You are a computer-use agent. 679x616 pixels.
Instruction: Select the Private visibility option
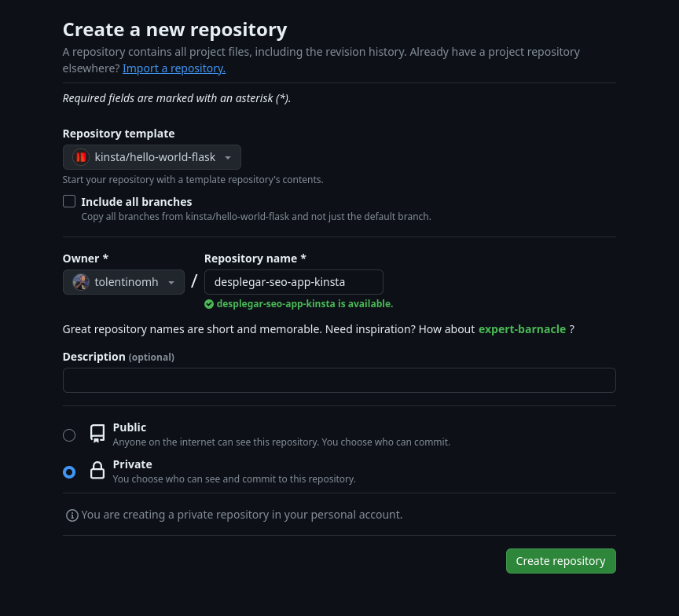(69, 471)
